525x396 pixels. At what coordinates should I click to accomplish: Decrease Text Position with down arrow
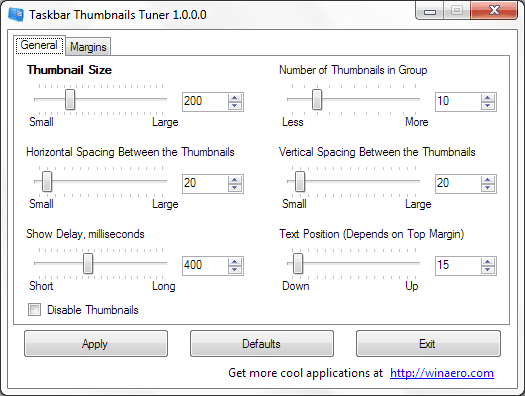488,270
